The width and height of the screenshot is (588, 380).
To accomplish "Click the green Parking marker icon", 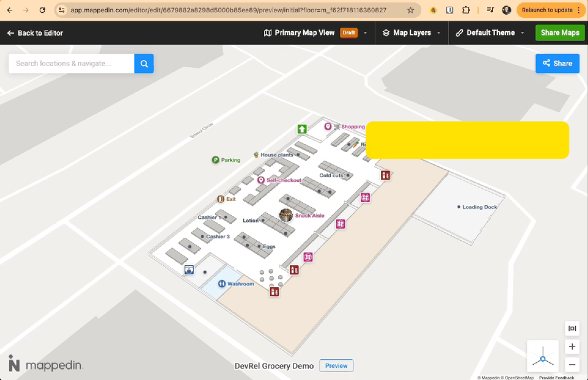I will (216, 160).
